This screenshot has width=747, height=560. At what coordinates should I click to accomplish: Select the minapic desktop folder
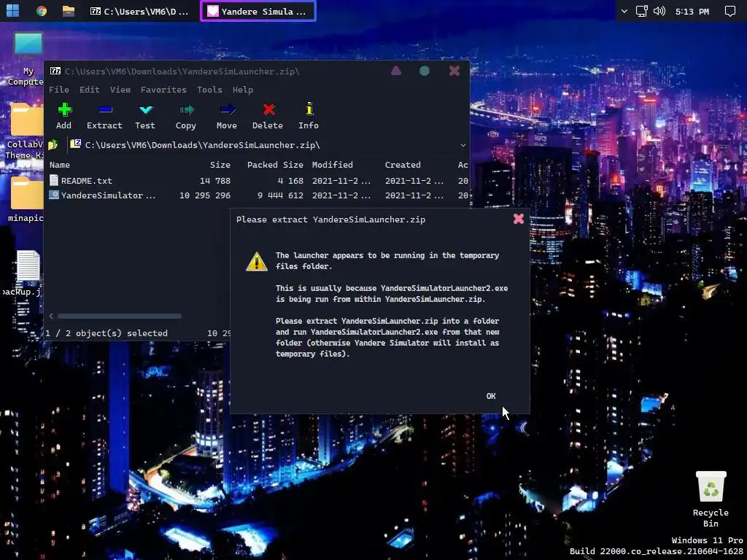point(26,199)
